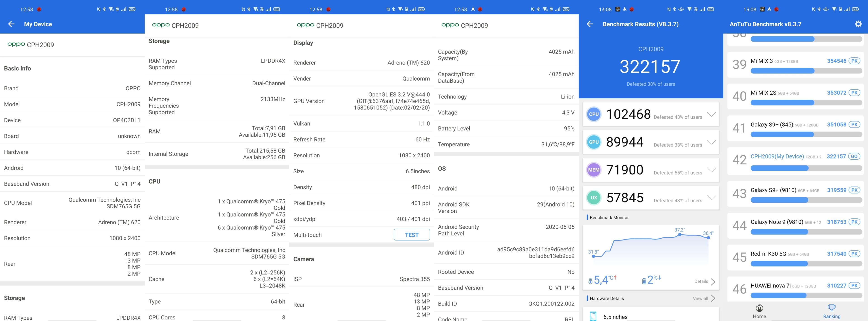
Task: Select the Build ID QKQ1.200122.002 row
Action: (x=506, y=303)
